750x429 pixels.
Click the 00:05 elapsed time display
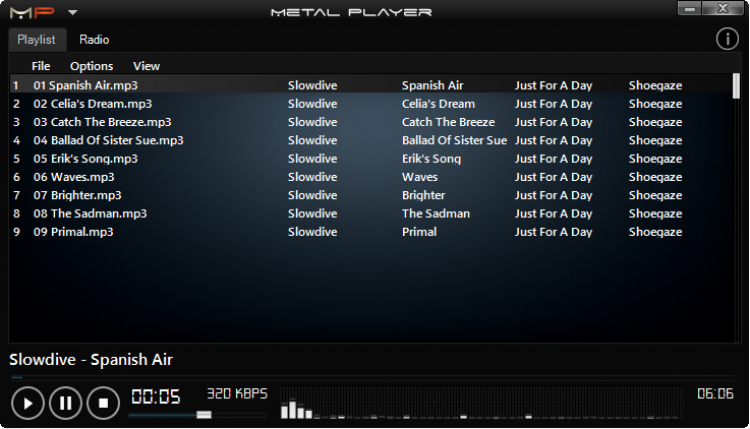[156, 396]
